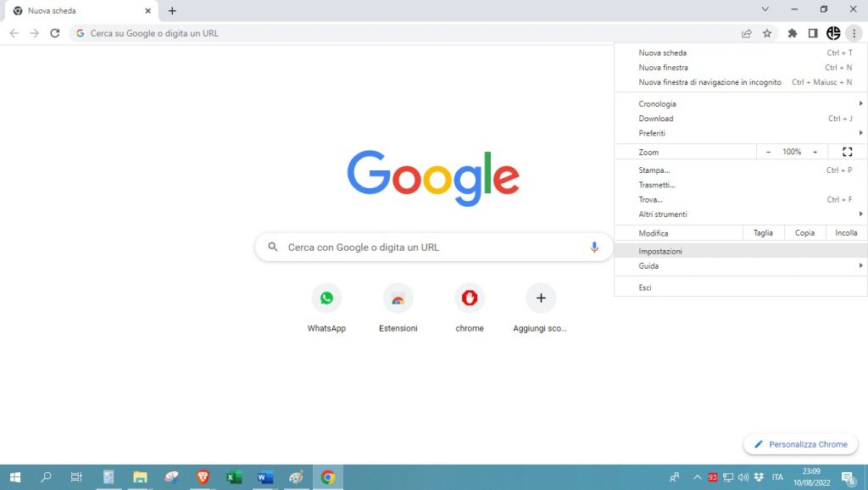Open the Extensions puzzle icon

(792, 33)
